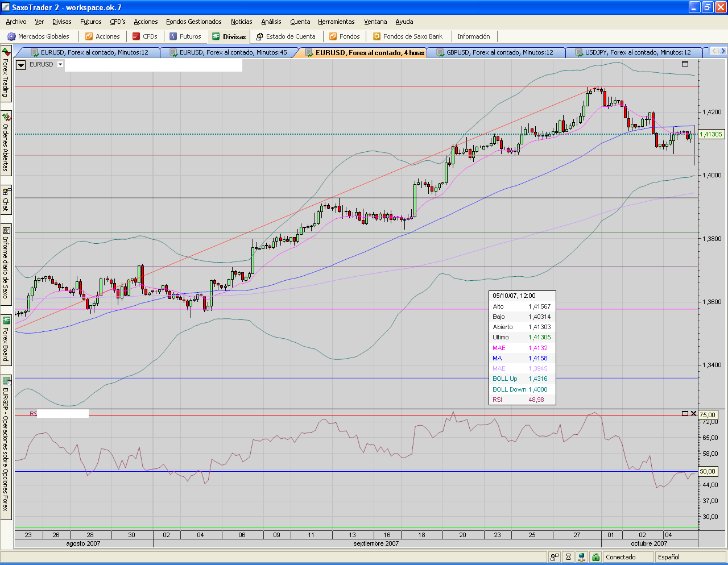This screenshot has width=728, height=565.
Task: Click the green padlock status bar icon
Action: pyautogui.click(x=595, y=557)
